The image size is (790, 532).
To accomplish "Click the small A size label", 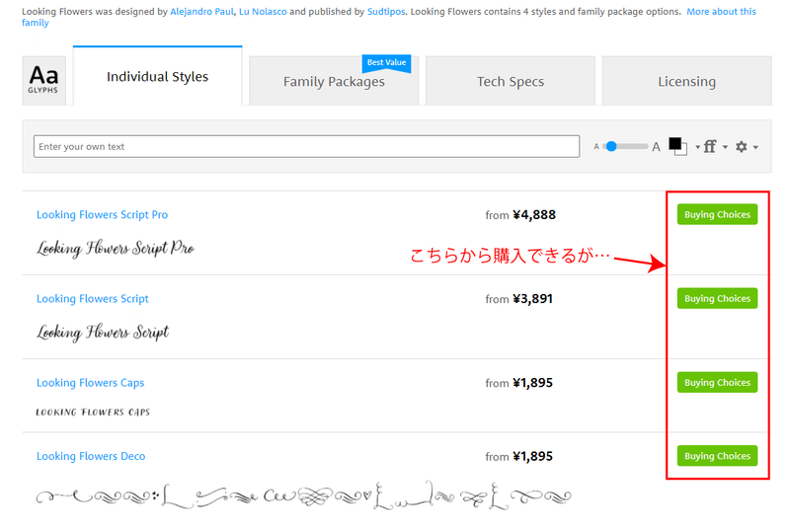I will (596, 147).
